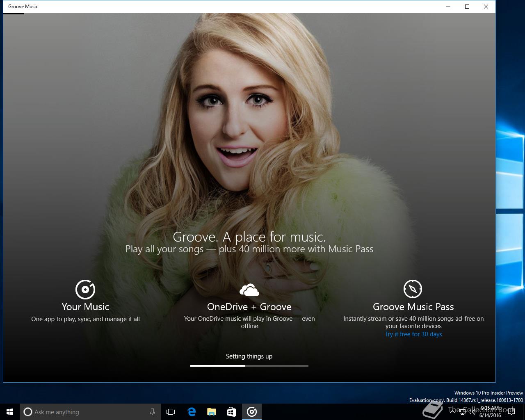The width and height of the screenshot is (525, 420).
Task: Click the OneDrive cloud icon
Action: click(249, 290)
